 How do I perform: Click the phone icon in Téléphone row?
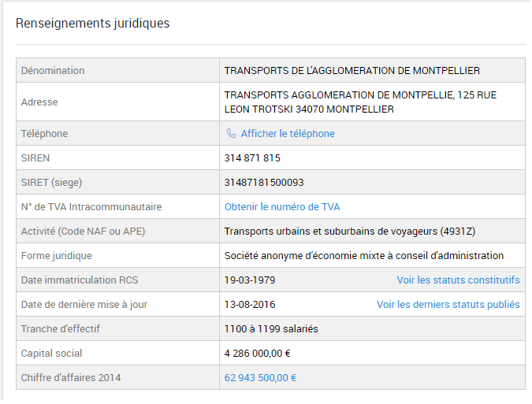click(231, 134)
